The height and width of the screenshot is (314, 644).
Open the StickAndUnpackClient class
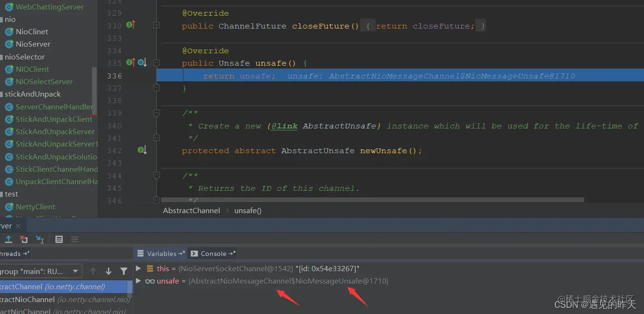point(54,119)
